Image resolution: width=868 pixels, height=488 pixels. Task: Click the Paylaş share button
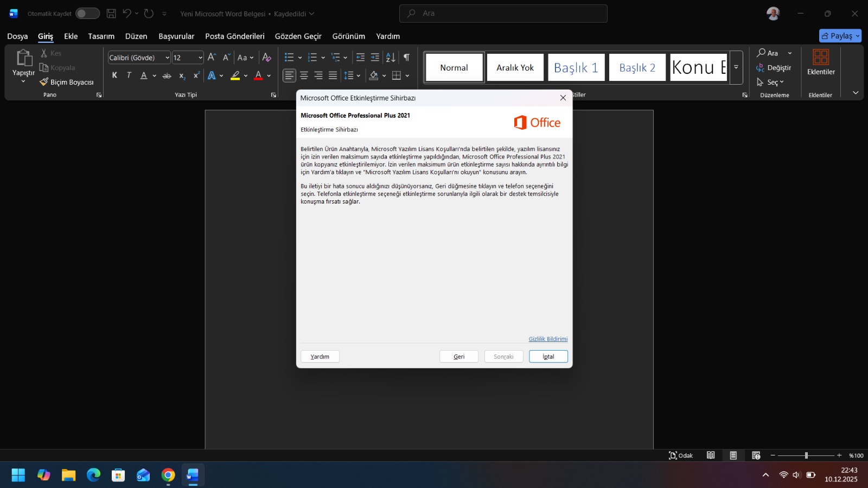pyautogui.click(x=840, y=36)
